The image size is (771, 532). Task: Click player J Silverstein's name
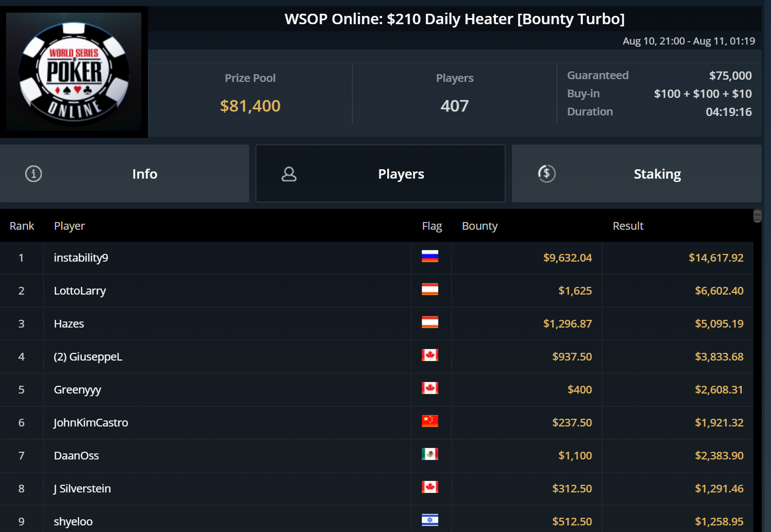[82, 489]
